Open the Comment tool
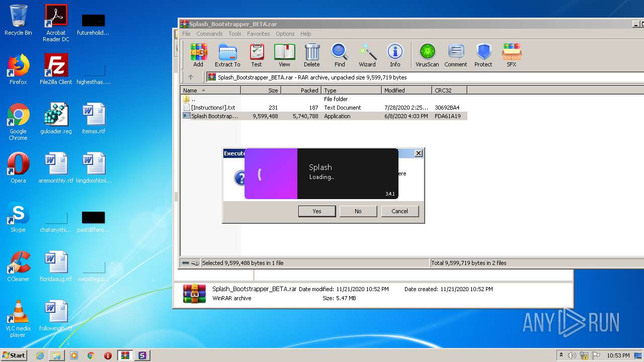The image size is (644, 362). 456,55
